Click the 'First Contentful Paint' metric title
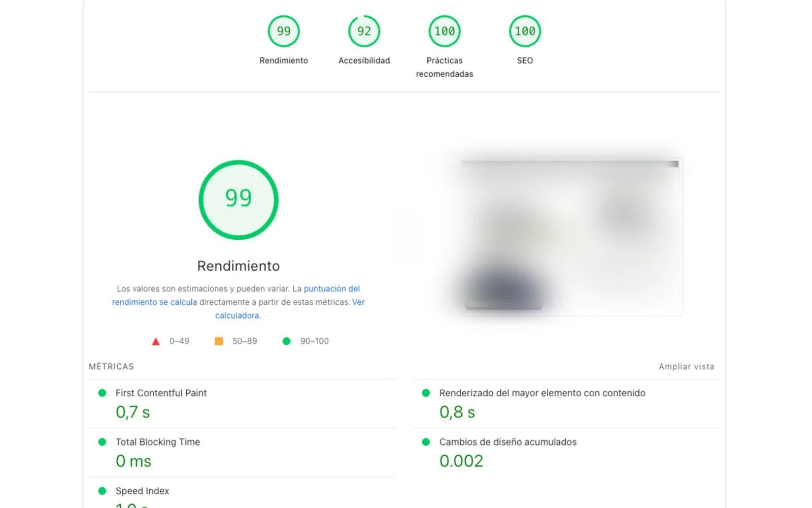812x508 pixels. click(x=161, y=393)
